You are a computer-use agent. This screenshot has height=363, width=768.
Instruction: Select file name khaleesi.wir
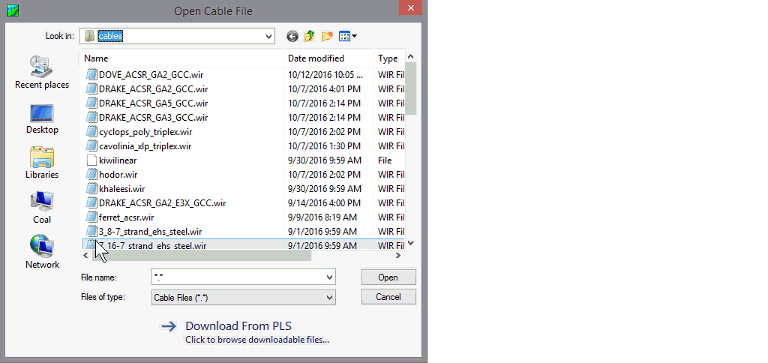pos(122,189)
